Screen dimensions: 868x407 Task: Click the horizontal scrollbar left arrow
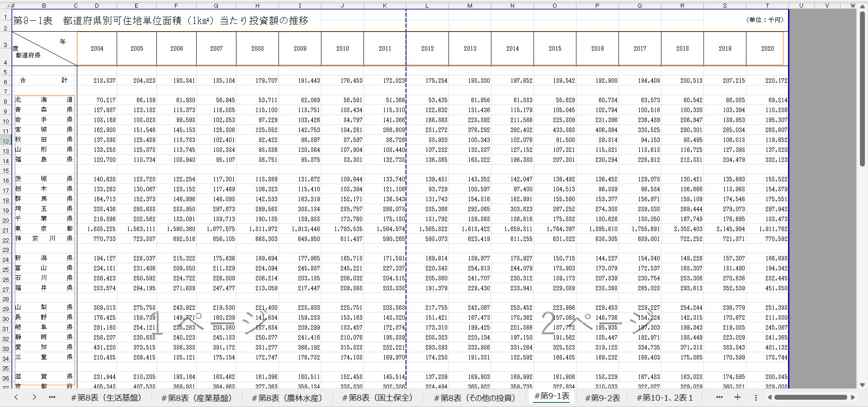(769, 398)
